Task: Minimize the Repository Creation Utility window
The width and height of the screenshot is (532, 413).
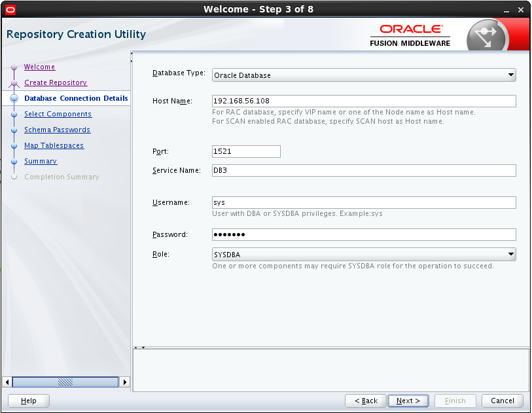Action: pos(506,10)
